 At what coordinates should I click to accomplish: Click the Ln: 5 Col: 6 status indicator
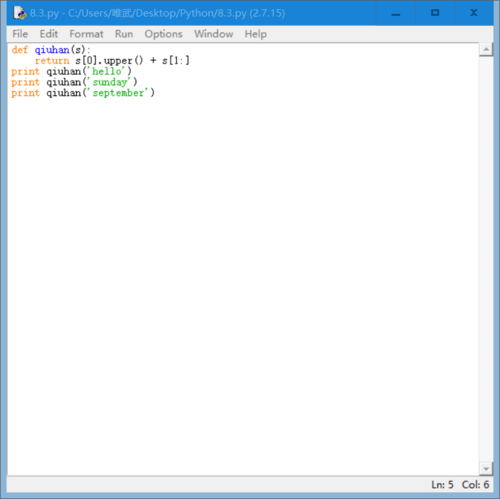[x=460, y=484]
